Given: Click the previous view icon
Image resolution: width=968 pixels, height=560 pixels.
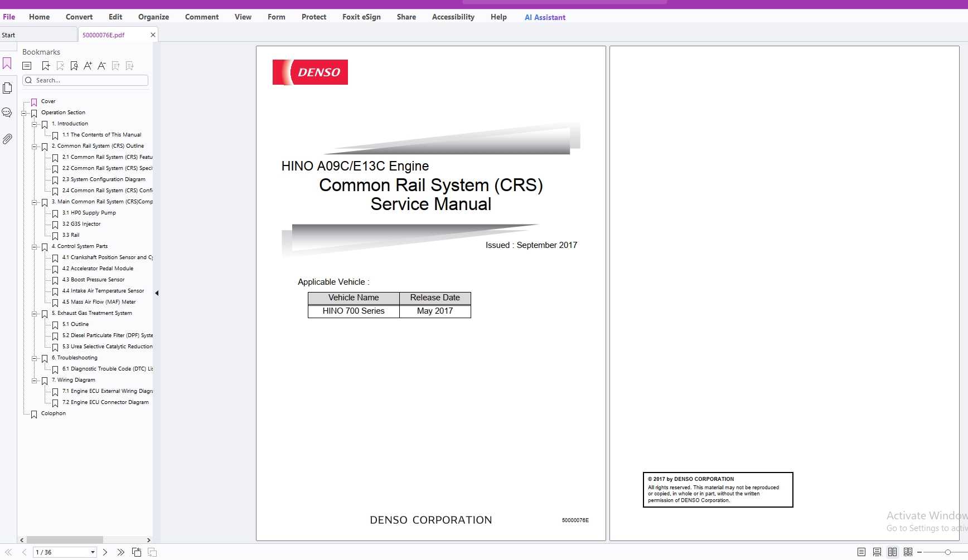Looking at the screenshot, I should click(137, 552).
